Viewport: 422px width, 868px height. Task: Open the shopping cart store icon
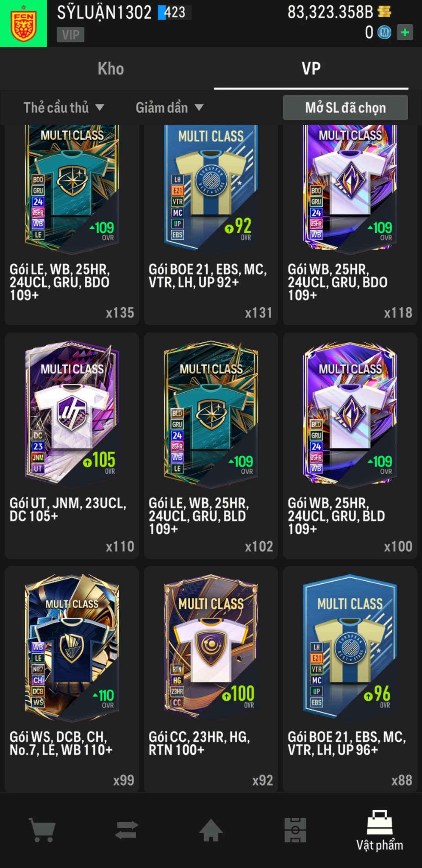point(42,830)
